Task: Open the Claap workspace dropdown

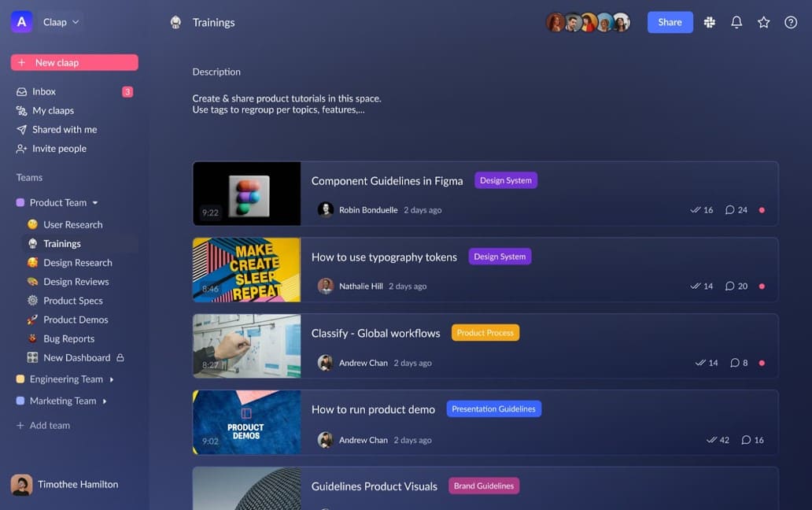Action: 61,22
